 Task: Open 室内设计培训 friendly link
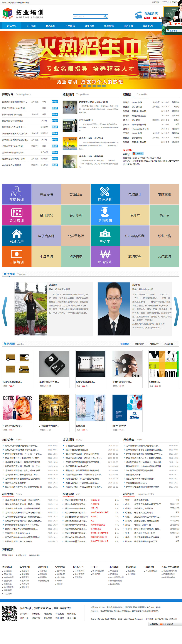[x=21, y=555]
